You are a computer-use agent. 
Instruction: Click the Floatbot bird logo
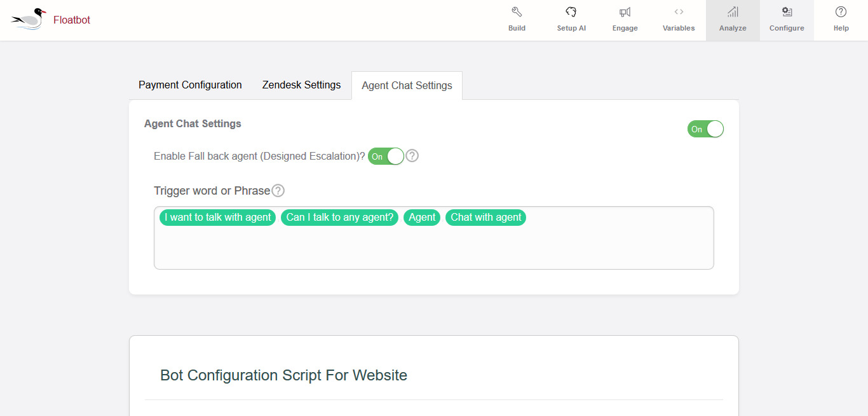tap(29, 19)
